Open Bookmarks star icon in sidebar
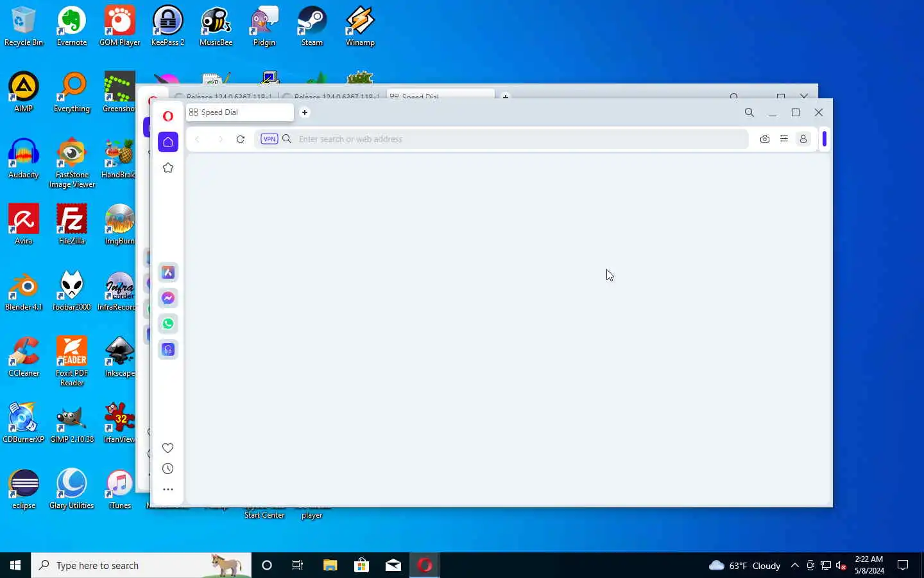 pos(168,168)
